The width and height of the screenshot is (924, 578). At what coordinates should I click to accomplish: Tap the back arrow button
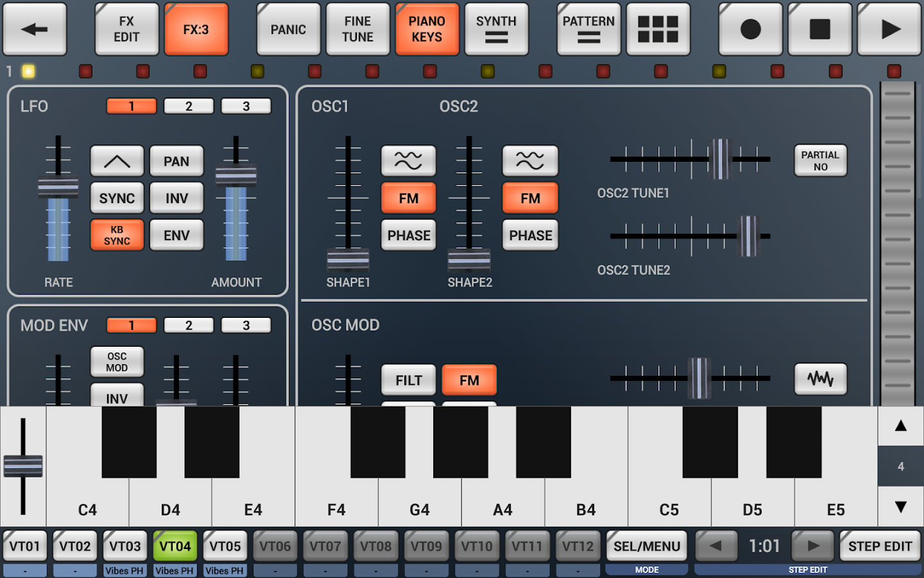click(x=35, y=30)
